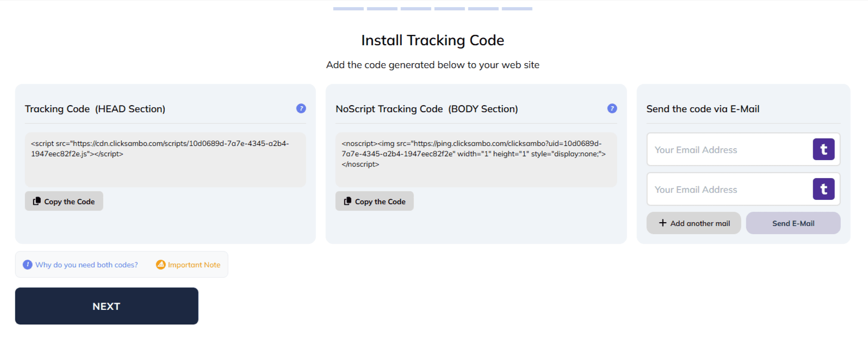Copy the NoScript BODY tracking code
Image resolution: width=868 pixels, height=337 pixels.
[375, 201]
